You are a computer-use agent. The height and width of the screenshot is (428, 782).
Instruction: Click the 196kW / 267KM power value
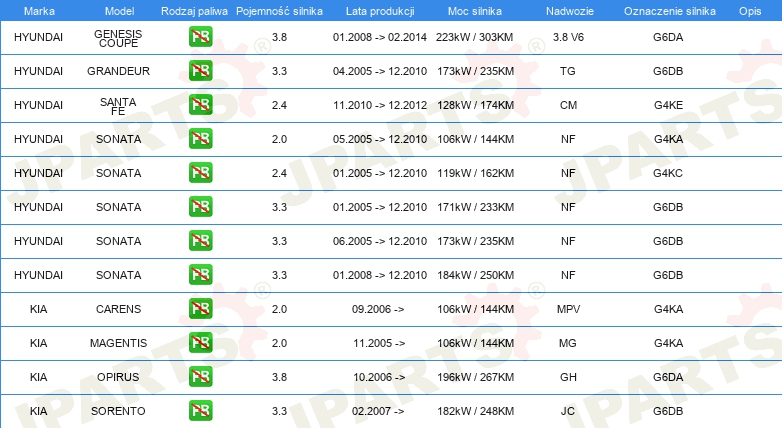(x=475, y=377)
